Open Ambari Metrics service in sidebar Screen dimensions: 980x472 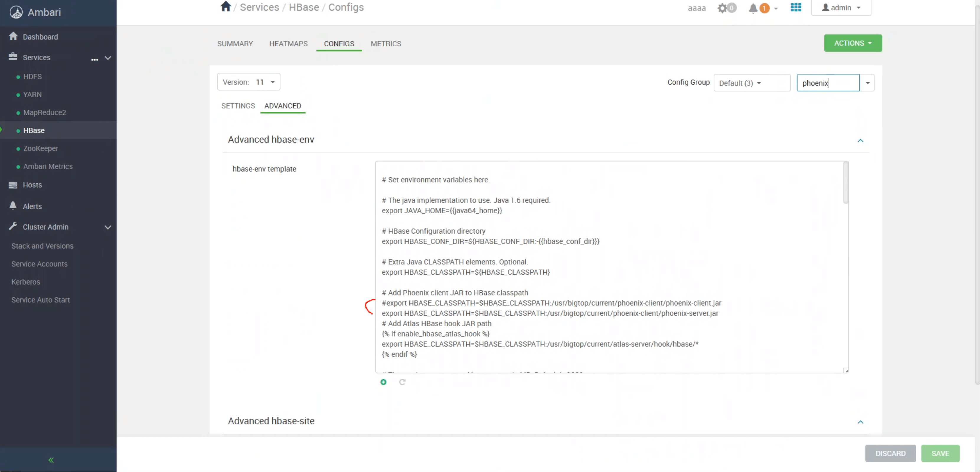tap(48, 166)
